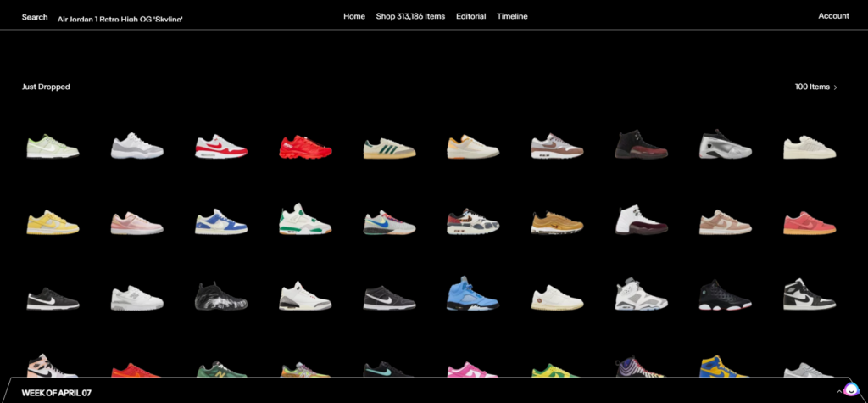The image size is (868, 403).
Task: Select the white and red Air Max 1
Action: click(x=221, y=147)
